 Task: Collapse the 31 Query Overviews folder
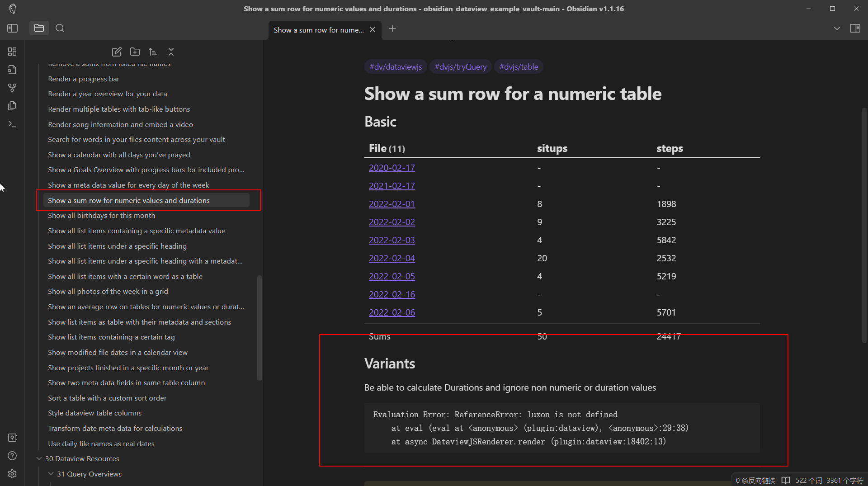click(x=50, y=474)
